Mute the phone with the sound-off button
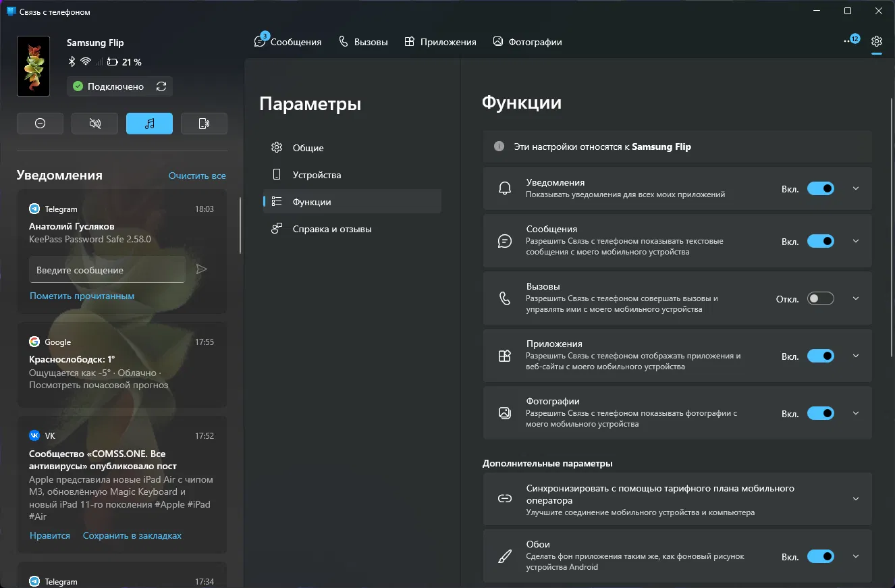This screenshot has height=588, width=895. coord(94,124)
